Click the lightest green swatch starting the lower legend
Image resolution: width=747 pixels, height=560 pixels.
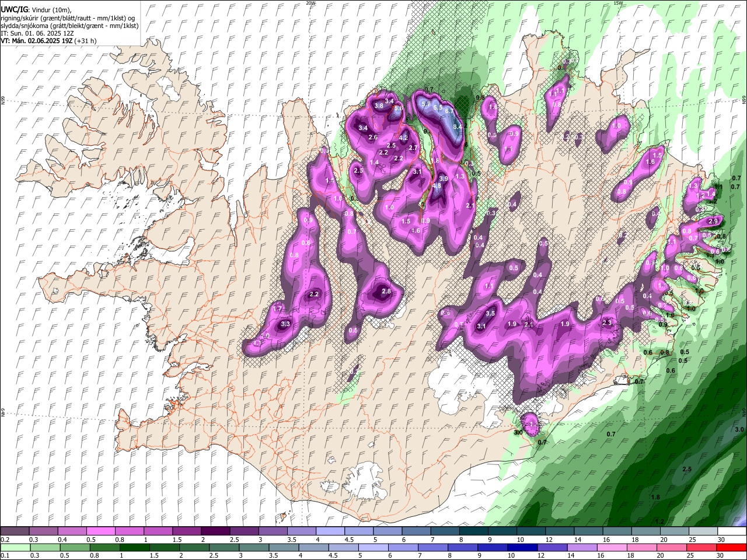tap(15, 547)
